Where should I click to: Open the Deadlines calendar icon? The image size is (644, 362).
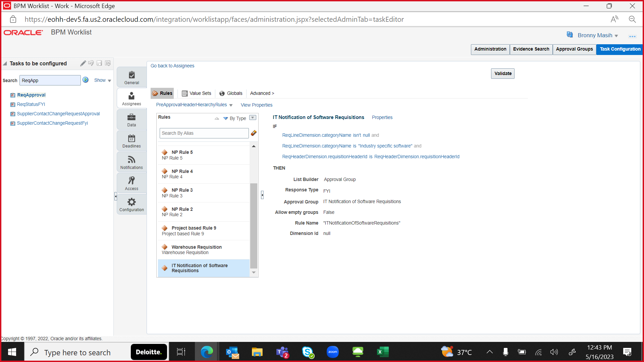tap(131, 138)
